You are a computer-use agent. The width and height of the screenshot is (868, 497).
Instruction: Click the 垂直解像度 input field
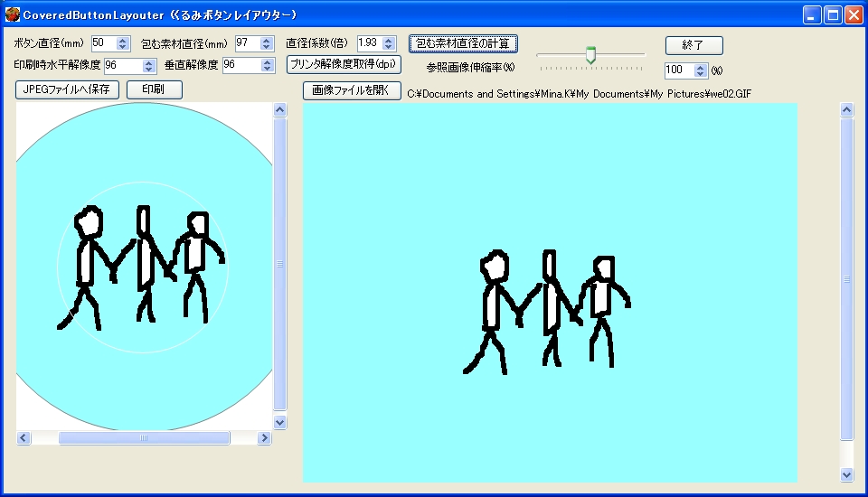[x=241, y=65]
